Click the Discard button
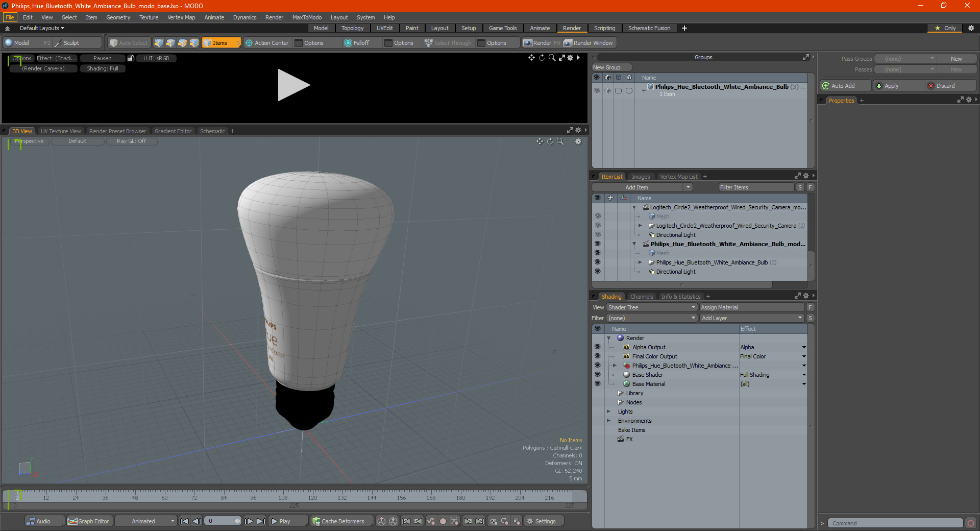The width and height of the screenshot is (980, 531). [x=950, y=86]
